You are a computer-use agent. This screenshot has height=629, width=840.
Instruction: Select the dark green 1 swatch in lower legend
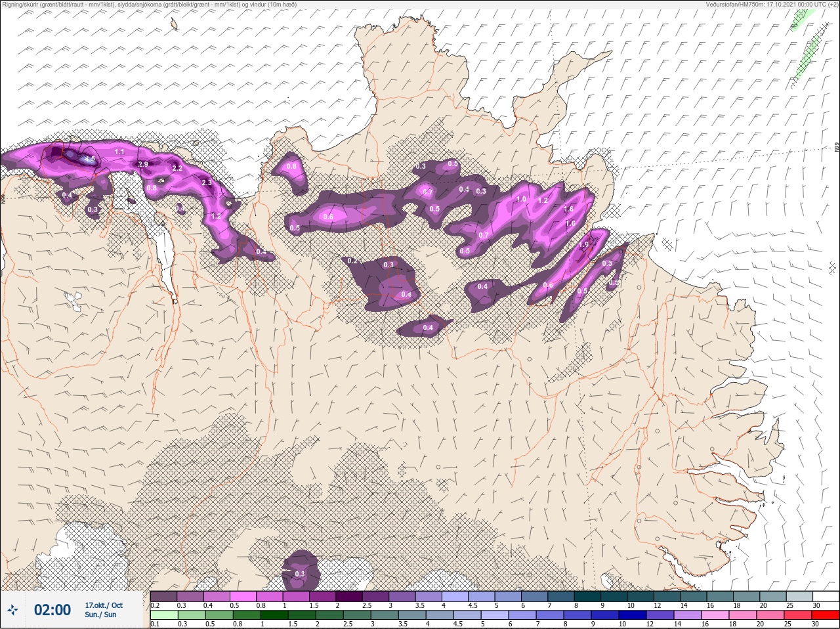[x=274, y=615]
